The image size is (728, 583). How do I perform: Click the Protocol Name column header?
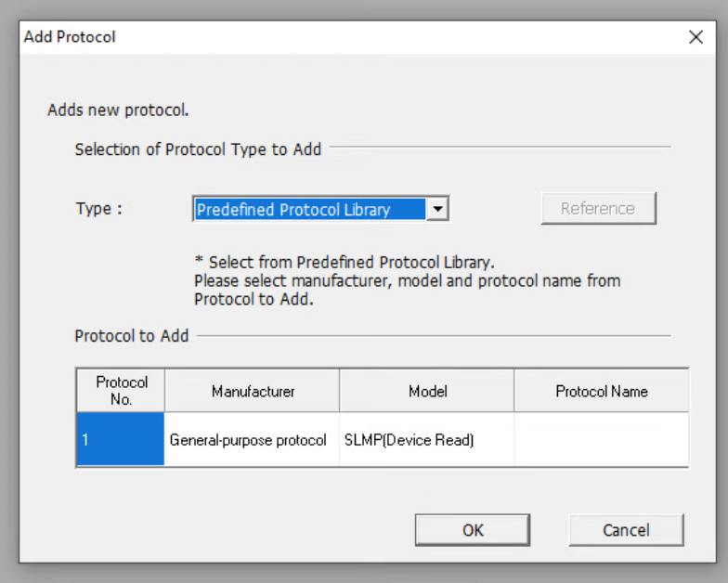tap(602, 391)
